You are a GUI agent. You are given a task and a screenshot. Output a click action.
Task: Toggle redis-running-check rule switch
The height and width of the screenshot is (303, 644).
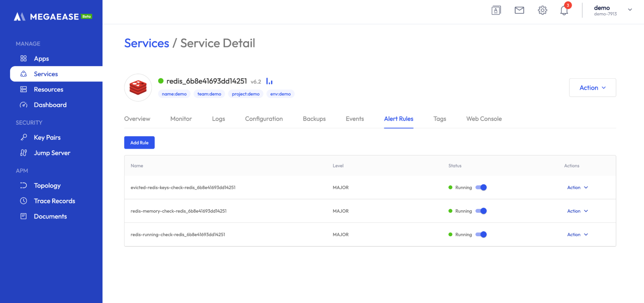(481, 234)
